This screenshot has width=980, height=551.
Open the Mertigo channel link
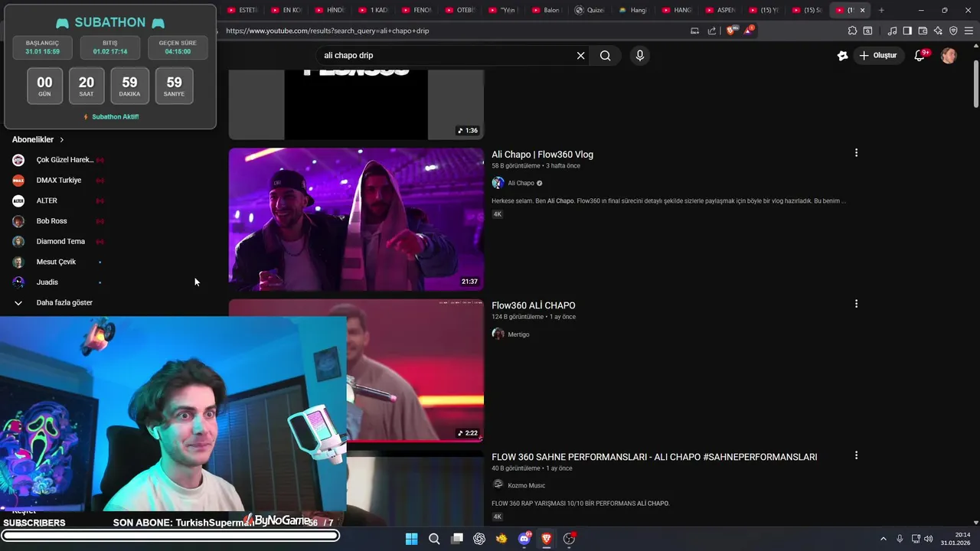[518, 334]
